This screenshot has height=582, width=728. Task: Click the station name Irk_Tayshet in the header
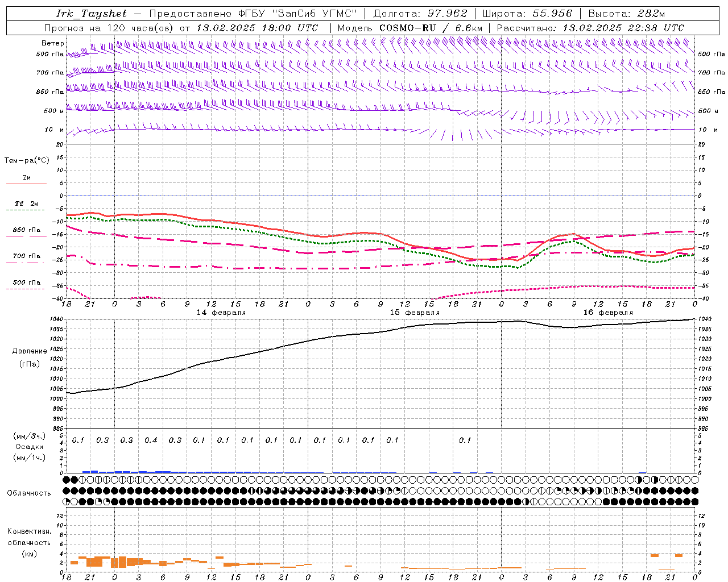(x=92, y=14)
